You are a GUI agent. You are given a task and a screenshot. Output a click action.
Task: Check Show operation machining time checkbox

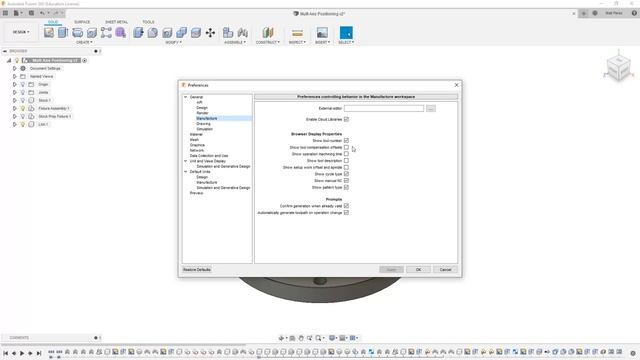coord(346,154)
